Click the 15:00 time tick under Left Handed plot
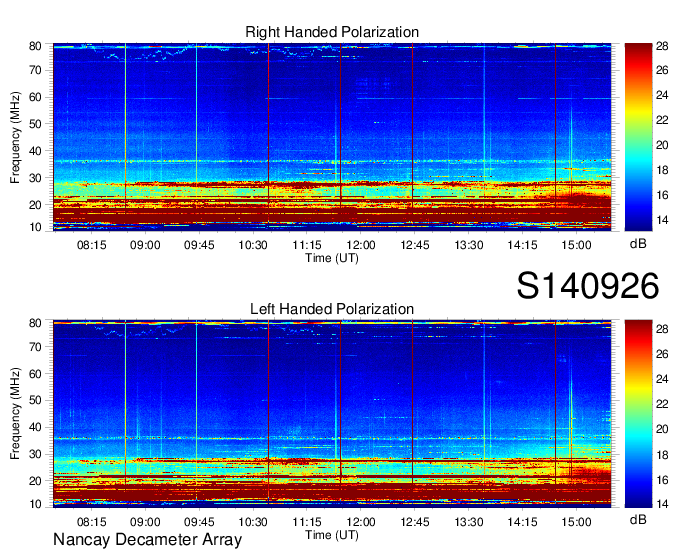Viewport: 680px width, 552px height. (x=576, y=522)
